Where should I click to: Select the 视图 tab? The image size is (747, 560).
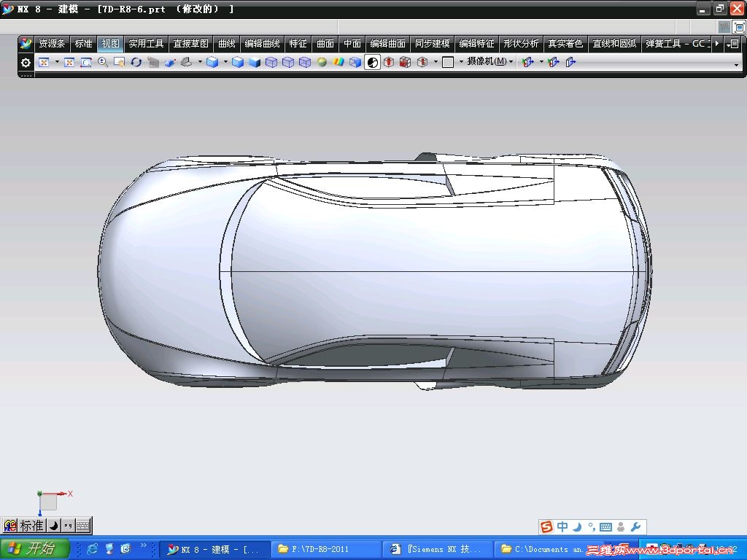pos(111,44)
